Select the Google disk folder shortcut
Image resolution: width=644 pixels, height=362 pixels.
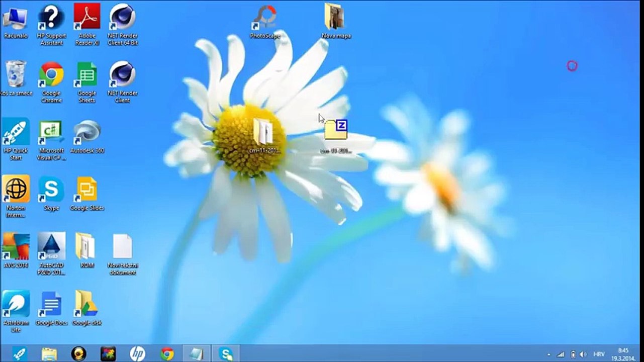(x=87, y=308)
